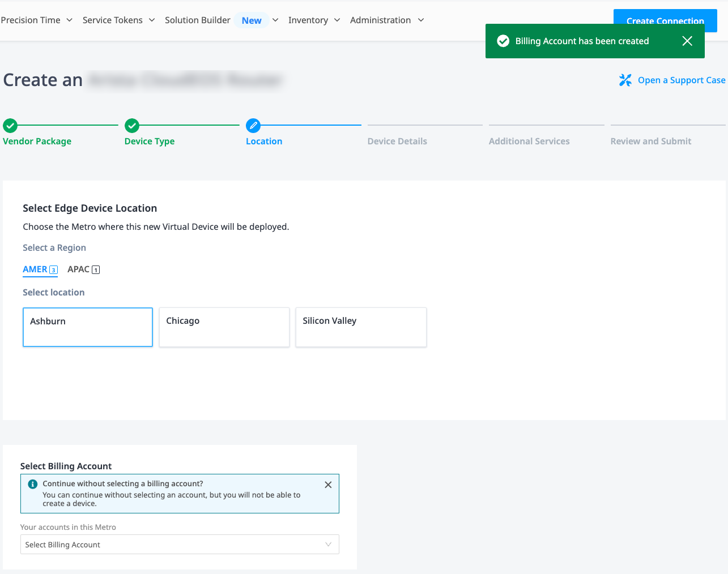Select the Ashburn location card

click(x=88, y=327)
